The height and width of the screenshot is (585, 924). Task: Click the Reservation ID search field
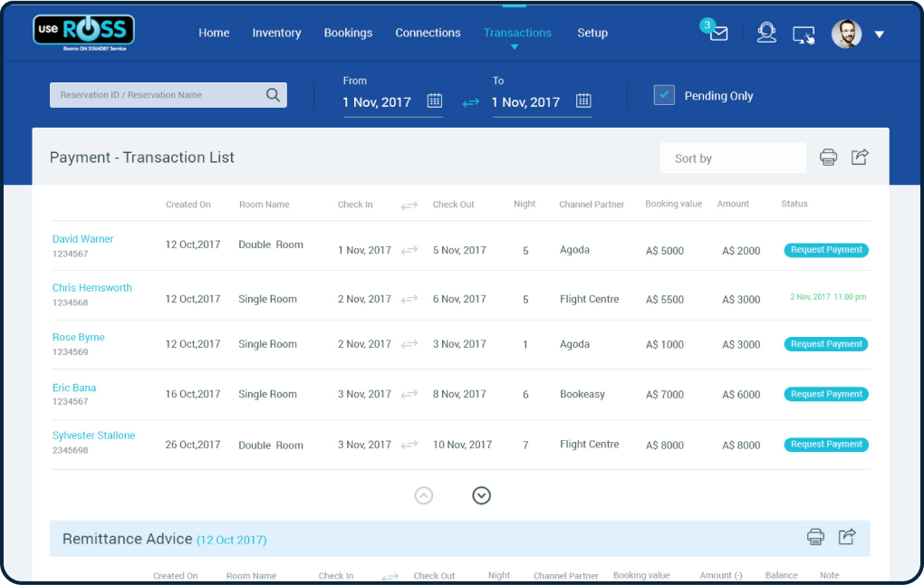tap(168, 95)
